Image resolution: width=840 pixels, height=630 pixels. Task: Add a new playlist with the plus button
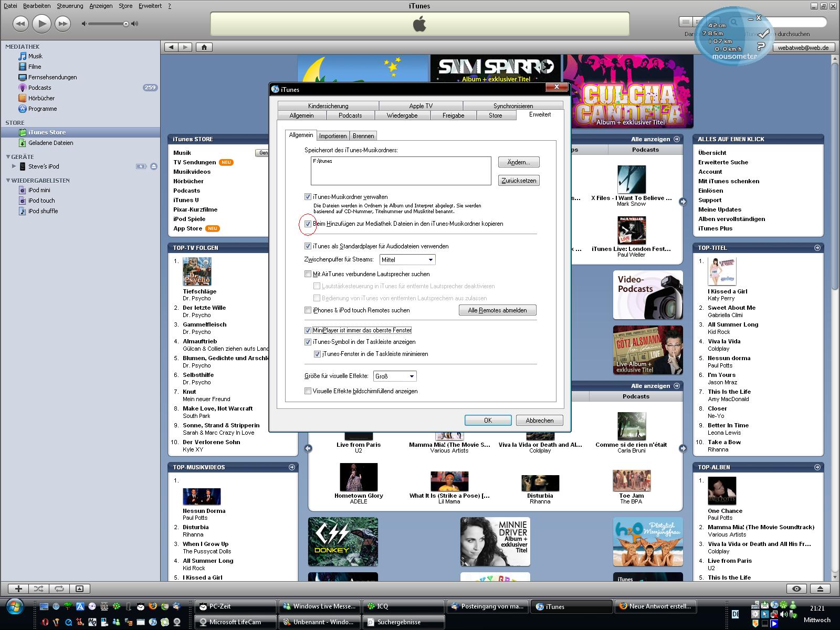[18, 589]
